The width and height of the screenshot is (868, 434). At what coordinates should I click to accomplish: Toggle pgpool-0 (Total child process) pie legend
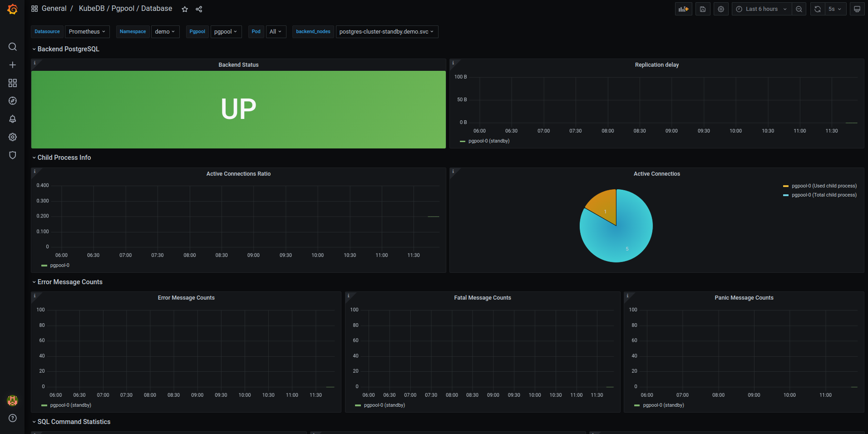click(x=824, y=195)
